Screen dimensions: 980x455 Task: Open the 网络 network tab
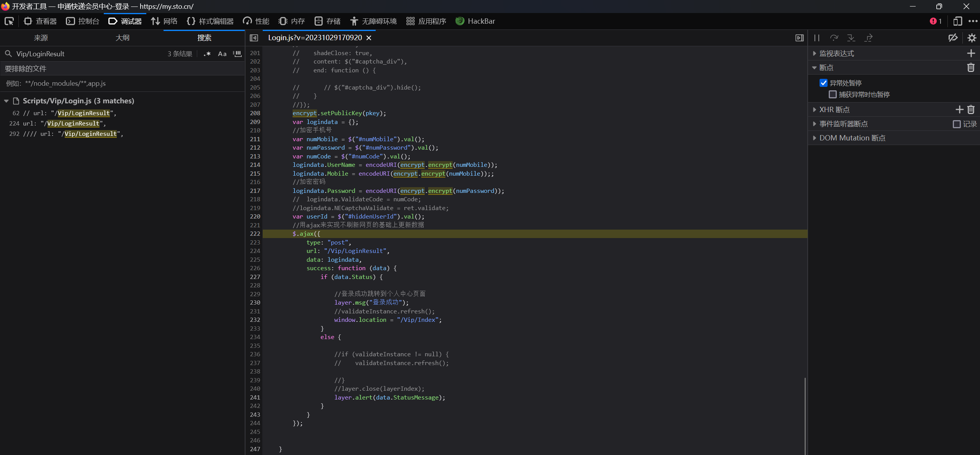point(164,21)
